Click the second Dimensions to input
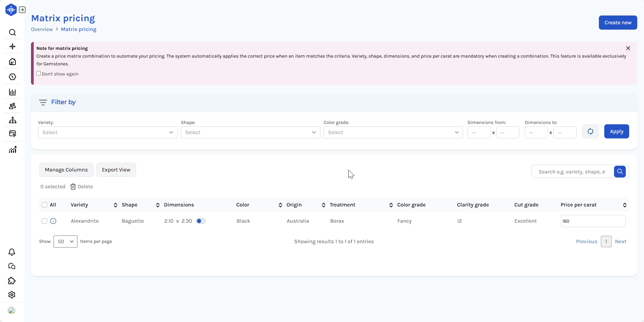644x322 pixels. tap(565, 132)
